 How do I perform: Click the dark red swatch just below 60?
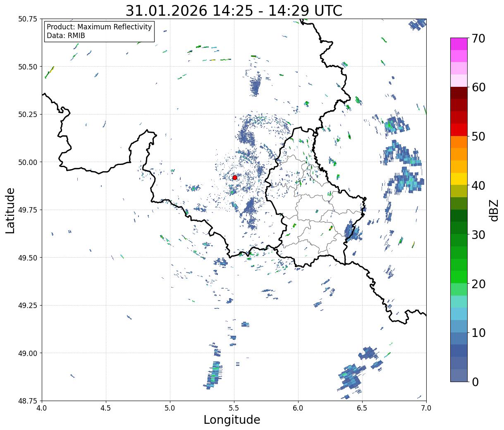pyautogui.click(x=459, y=93)
